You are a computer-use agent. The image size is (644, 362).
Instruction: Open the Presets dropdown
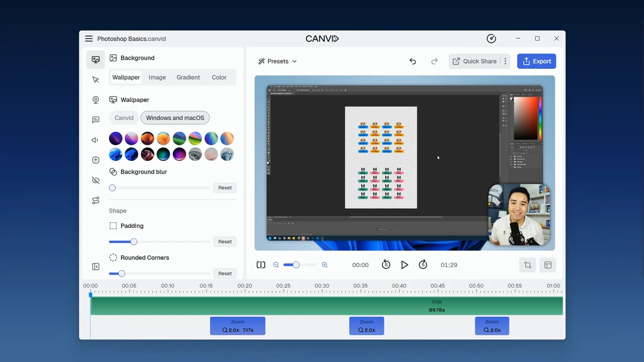pos(277,61)
